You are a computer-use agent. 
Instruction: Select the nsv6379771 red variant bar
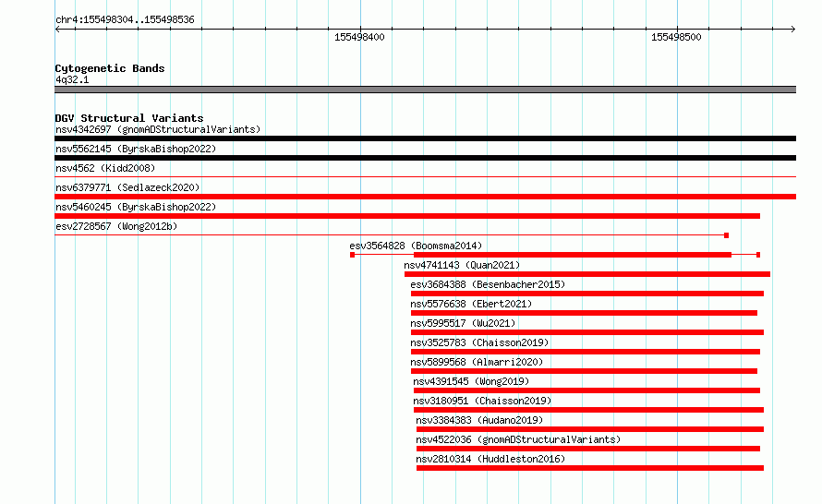tap(425, 197)
